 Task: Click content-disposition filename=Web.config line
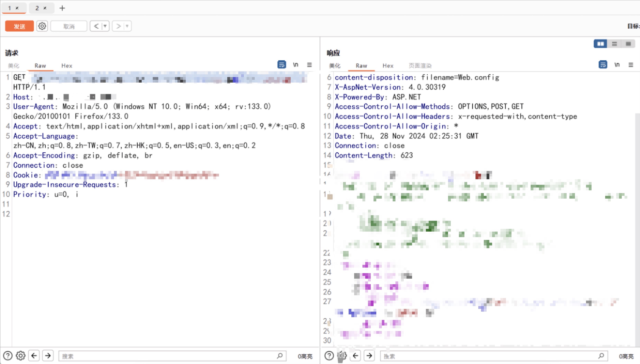tap(417, 77)
